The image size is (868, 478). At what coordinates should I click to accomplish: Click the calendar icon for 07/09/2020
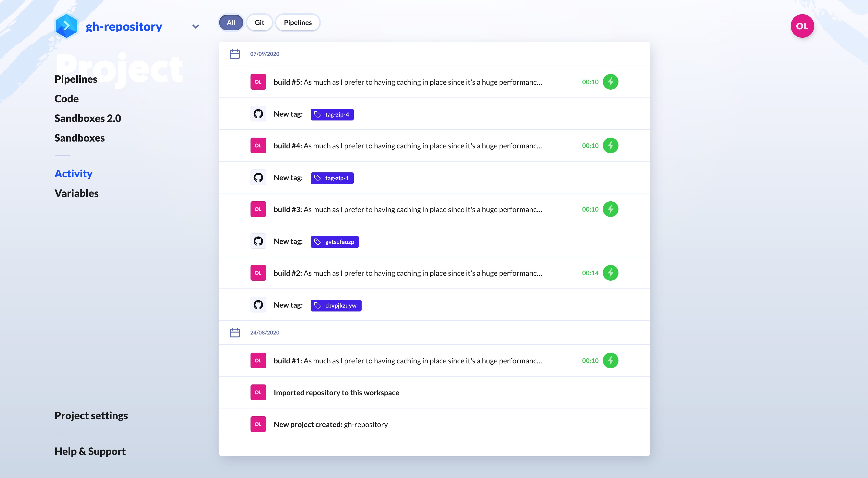coord(235,54)
